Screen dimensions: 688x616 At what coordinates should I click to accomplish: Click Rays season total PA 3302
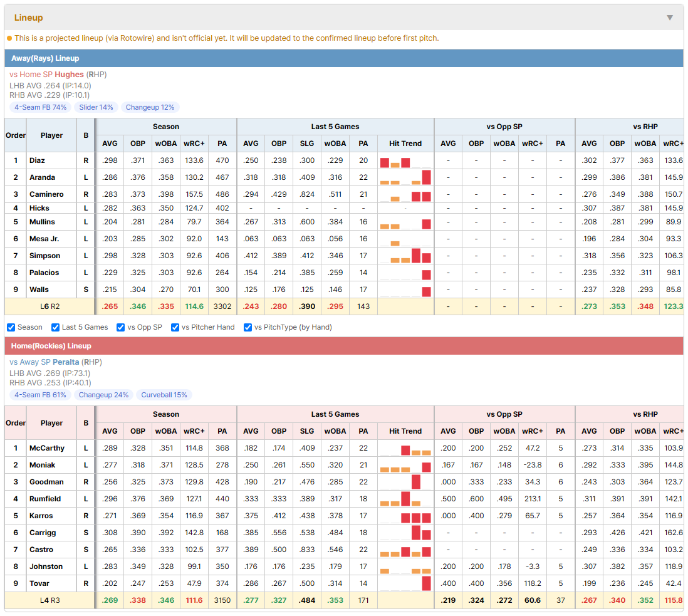pos(222,306)
